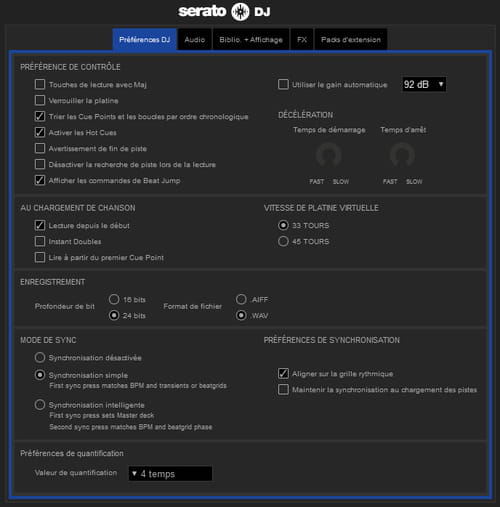Check Lire à partir du premier Cue Point
This screenshot has width=500, height=507.
[40, 257]
